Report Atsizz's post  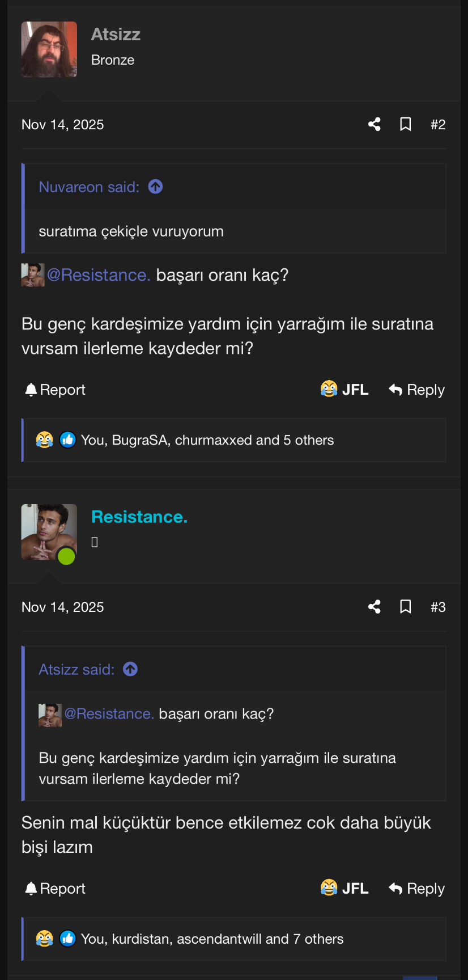click(x=55, y=390)
